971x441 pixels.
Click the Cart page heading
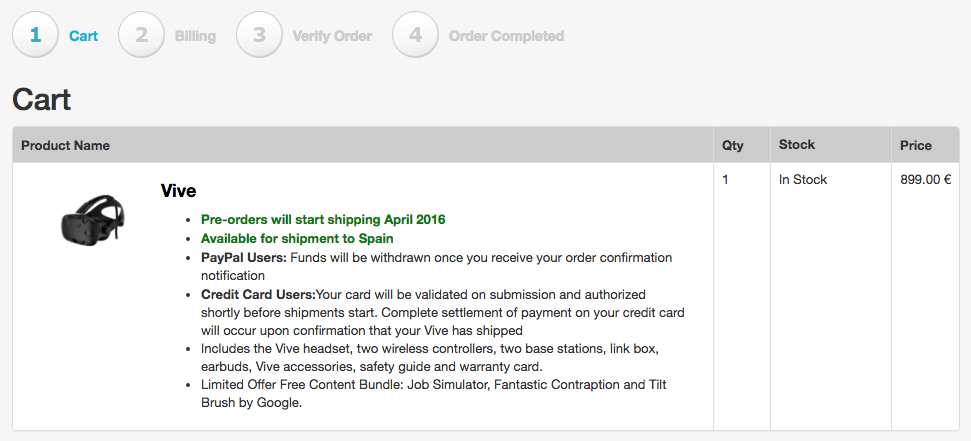(x=41, y=99)
